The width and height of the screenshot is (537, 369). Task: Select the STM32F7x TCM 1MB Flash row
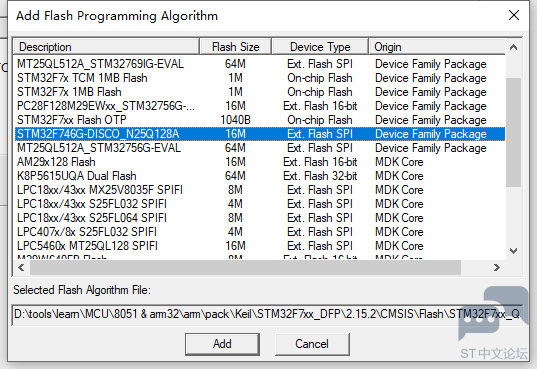260,78
